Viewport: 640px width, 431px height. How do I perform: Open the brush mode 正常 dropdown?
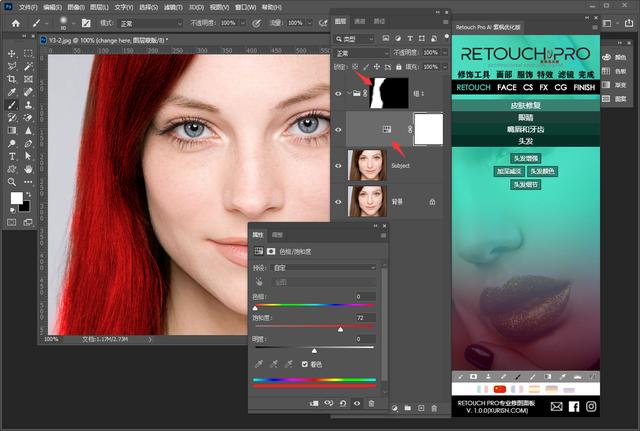pos(150,24)
